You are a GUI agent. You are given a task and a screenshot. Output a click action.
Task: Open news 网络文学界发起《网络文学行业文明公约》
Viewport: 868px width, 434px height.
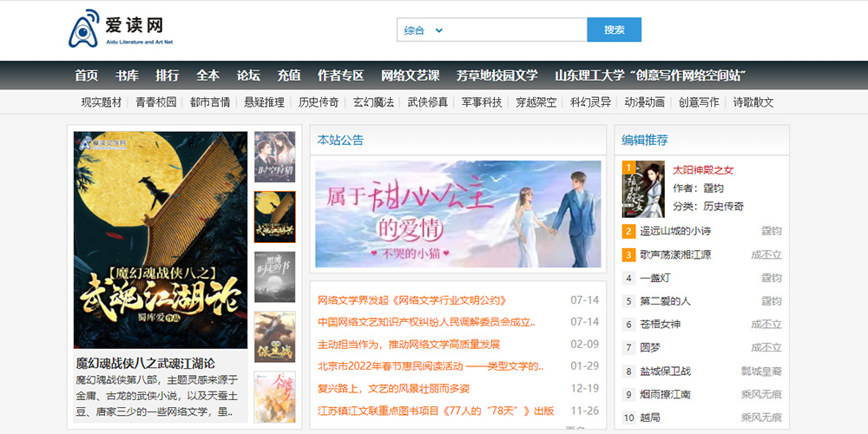coord(412,300)
